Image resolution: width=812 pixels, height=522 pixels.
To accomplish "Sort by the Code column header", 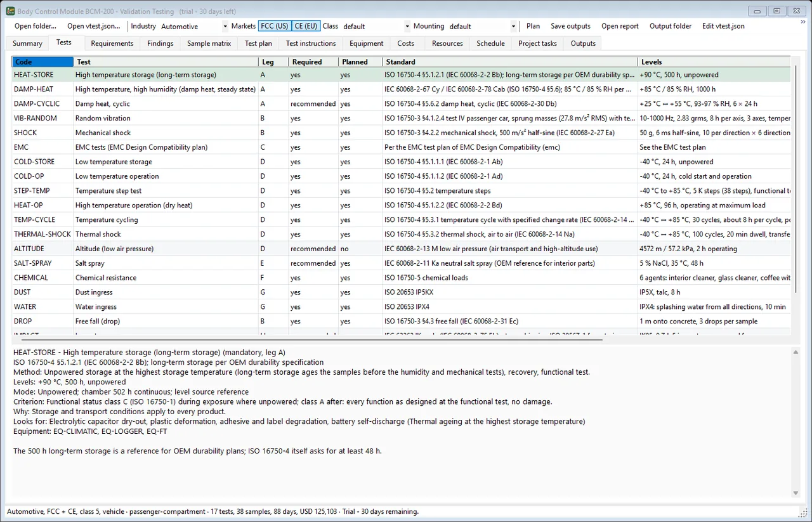I will point(43,62).
